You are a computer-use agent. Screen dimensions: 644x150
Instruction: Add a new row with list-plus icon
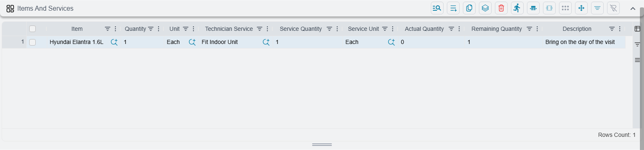point(453,8)
